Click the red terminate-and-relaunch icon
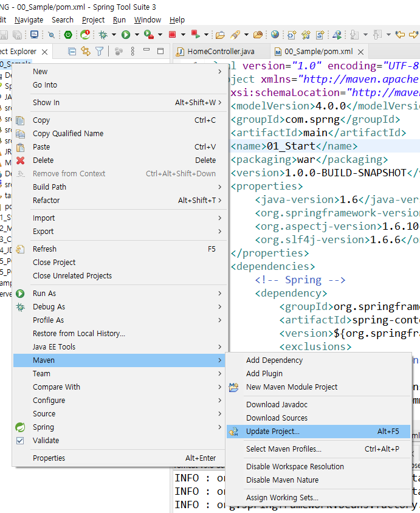Image resolution: width=420 pixels, height=513 pixels. pos(196,35)
